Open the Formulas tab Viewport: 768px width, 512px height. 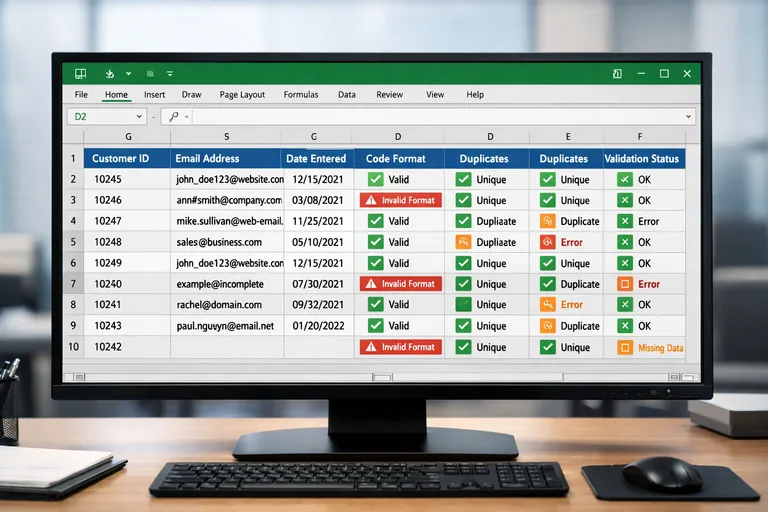click(x=301, y=95)
